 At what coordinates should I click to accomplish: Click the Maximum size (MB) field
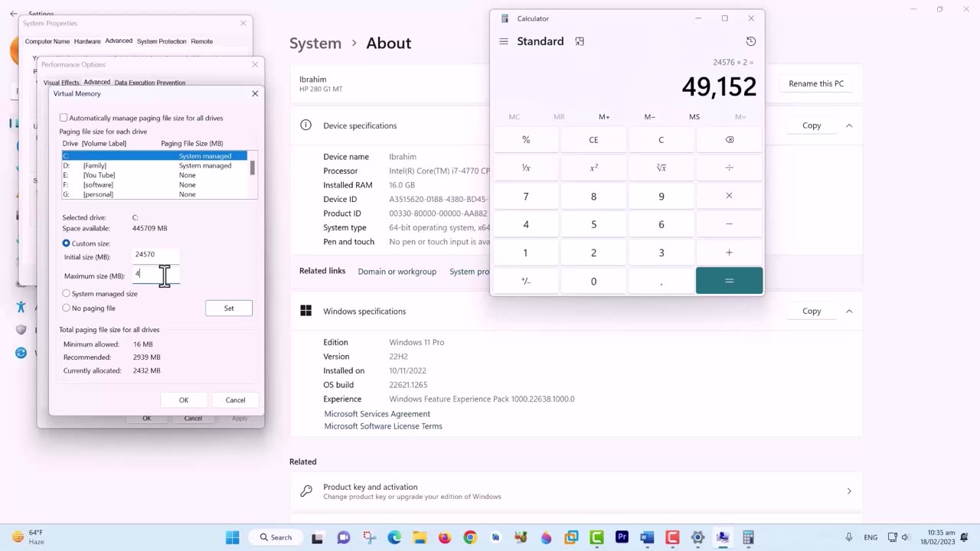(155, 273)
